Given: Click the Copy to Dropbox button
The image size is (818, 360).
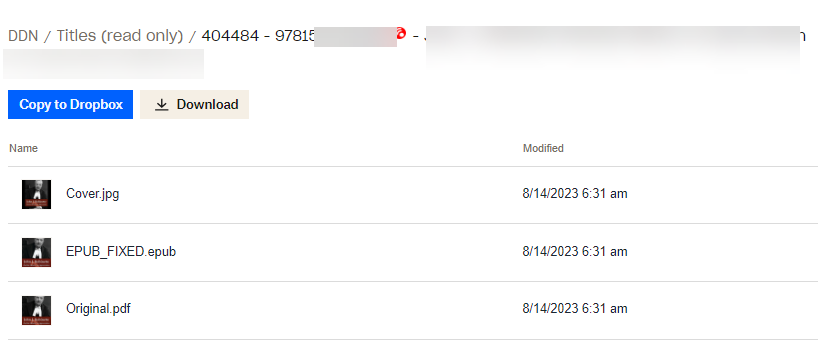Looking at the screenshot, I should click(70, 104).
